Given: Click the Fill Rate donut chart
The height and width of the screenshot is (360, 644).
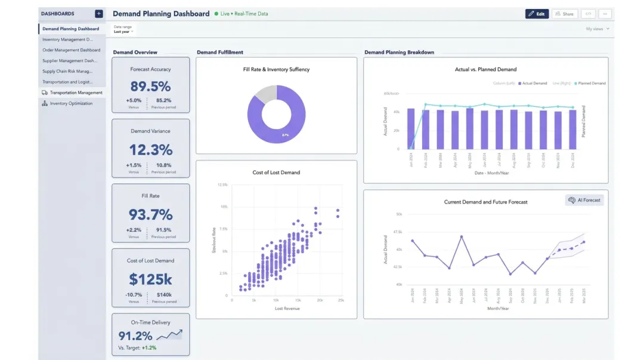Looking at the screenshot, I should (277, 115).
